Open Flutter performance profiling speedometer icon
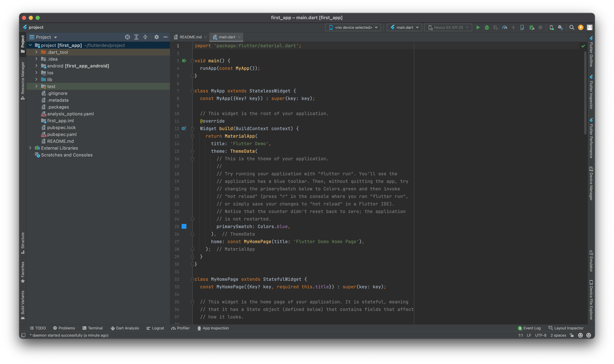Viewport: 614px width, 364px height. (505, 27)
